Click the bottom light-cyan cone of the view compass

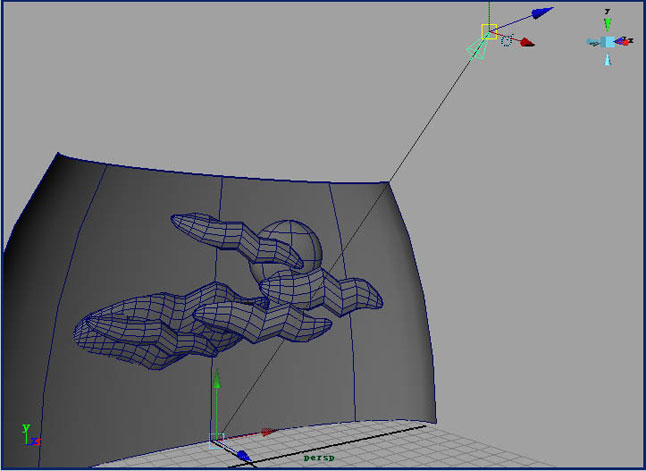607,60
